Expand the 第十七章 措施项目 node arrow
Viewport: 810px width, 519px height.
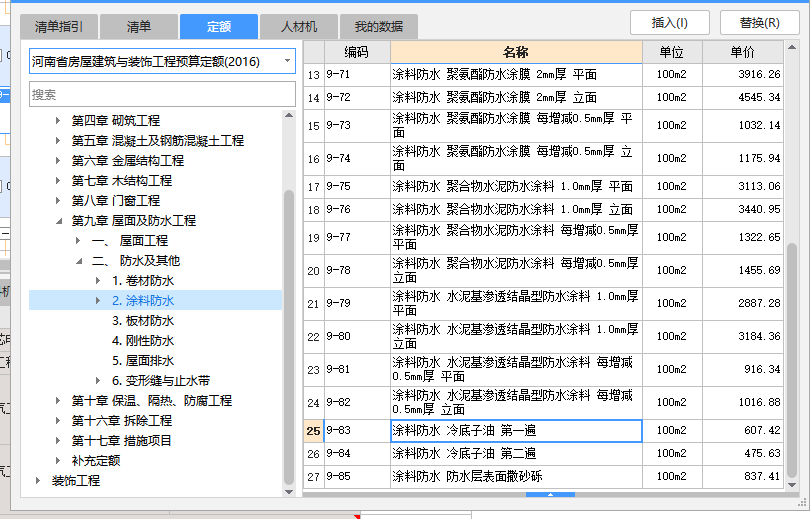point(58,441)
